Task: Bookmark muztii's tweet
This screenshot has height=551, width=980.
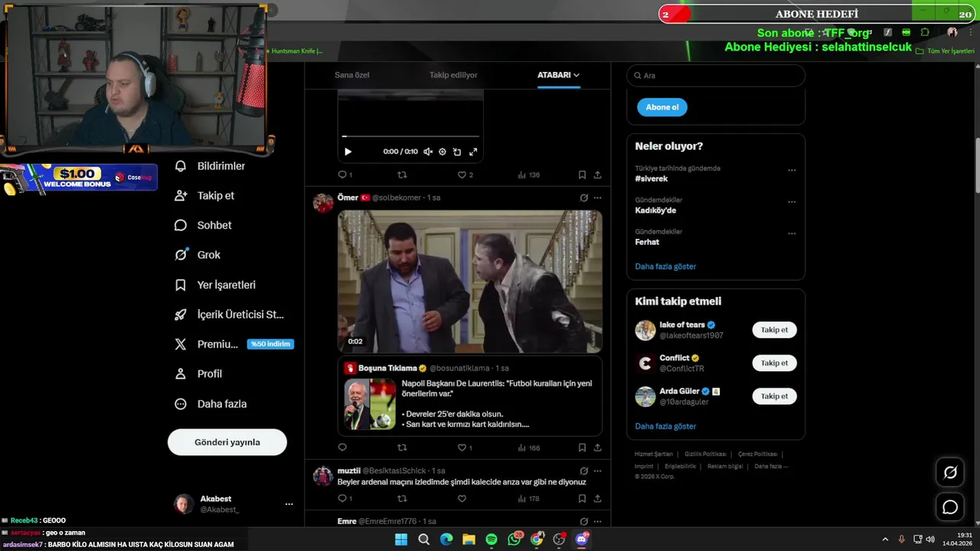Action: tap(582, 498)
